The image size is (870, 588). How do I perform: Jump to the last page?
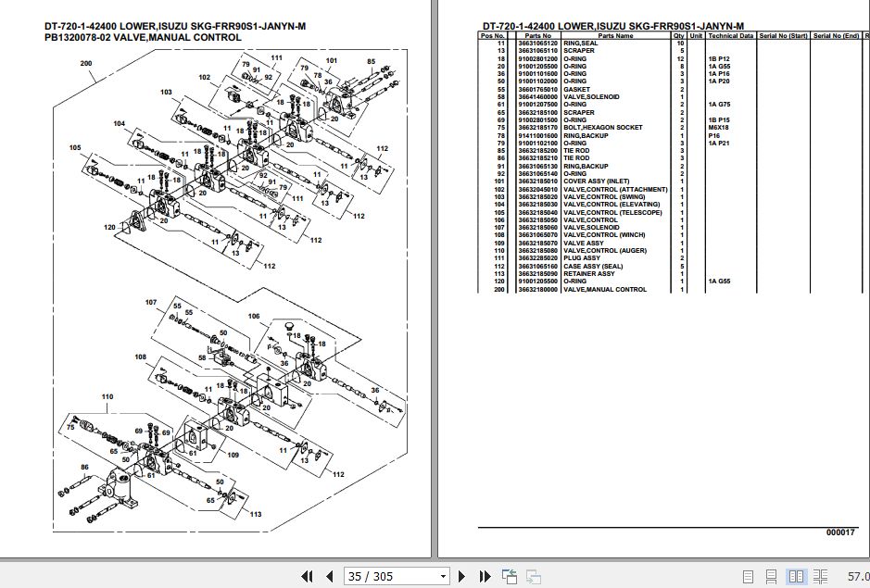[x=485, y=576]
